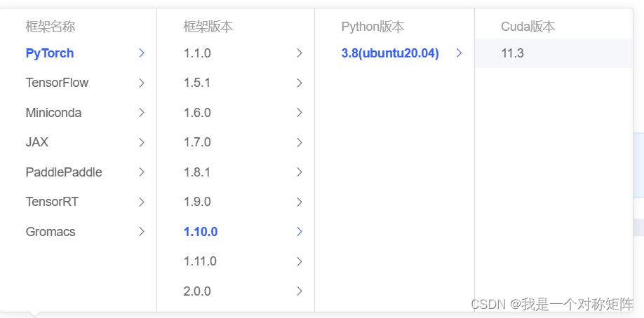This screenshot has height=318, width=644.
Task: Open chevron next to version 1.6.0
Action: 300,113
